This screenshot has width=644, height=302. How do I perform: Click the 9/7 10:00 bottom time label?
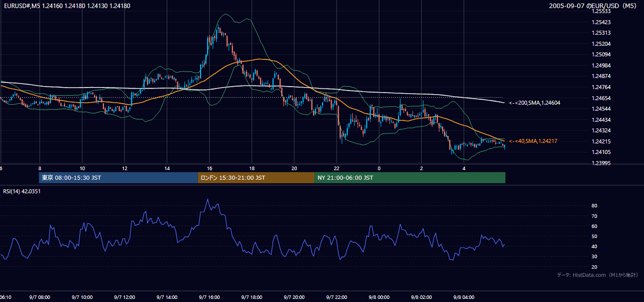pos(82,297)
